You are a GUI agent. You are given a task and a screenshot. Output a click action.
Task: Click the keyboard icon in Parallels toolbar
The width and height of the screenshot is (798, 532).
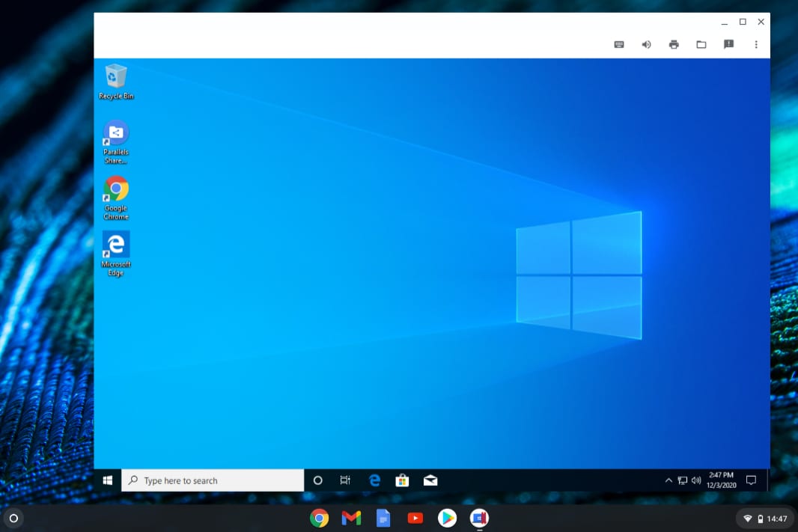(x=619, y=45)
